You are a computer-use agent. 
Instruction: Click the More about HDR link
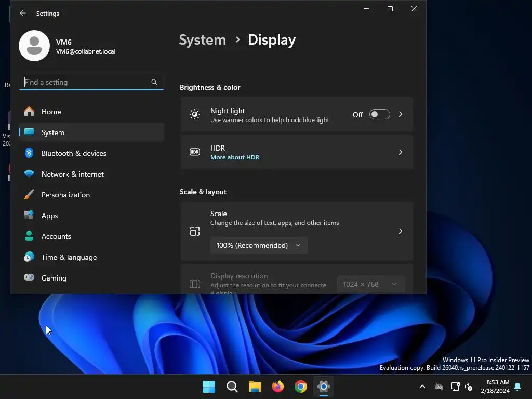click(x=235, y=157)
